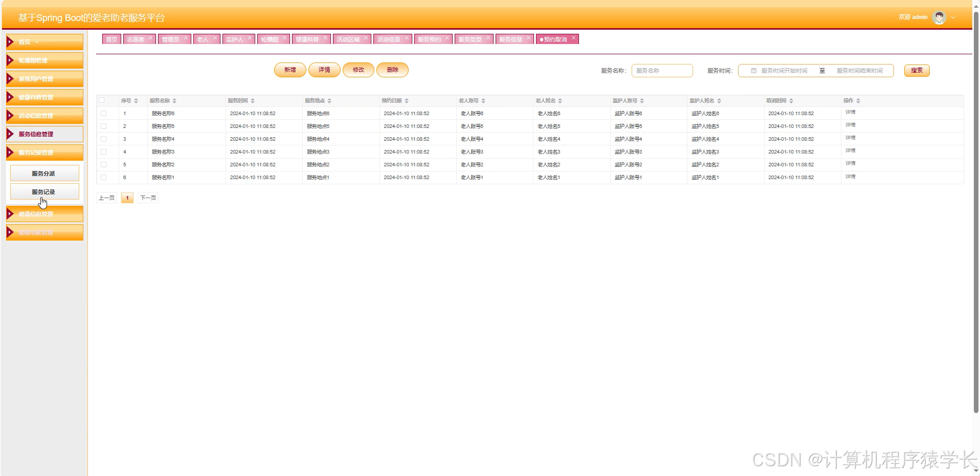Expand 系统用户管理 in the sidebar
Screen dimensions: 980x476
[x=44, y=79]
